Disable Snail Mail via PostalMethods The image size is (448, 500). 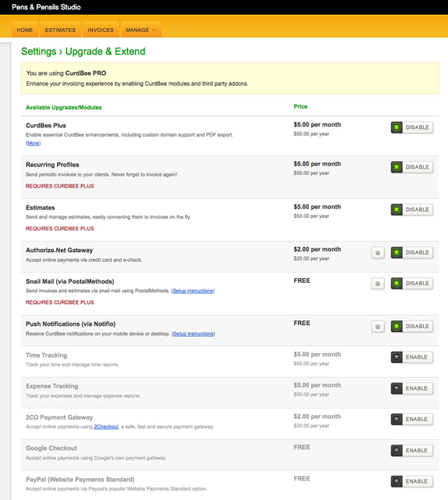(411, 284)
